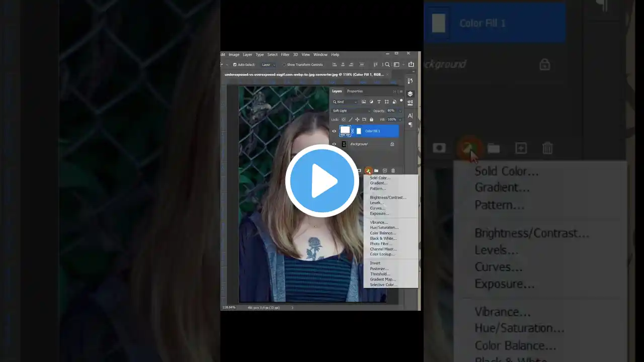The width and height of the screenshot is (644, 362).
Task: Open the Paragraph panel icon in the bright window's dock
Action: tap(410, 124)
